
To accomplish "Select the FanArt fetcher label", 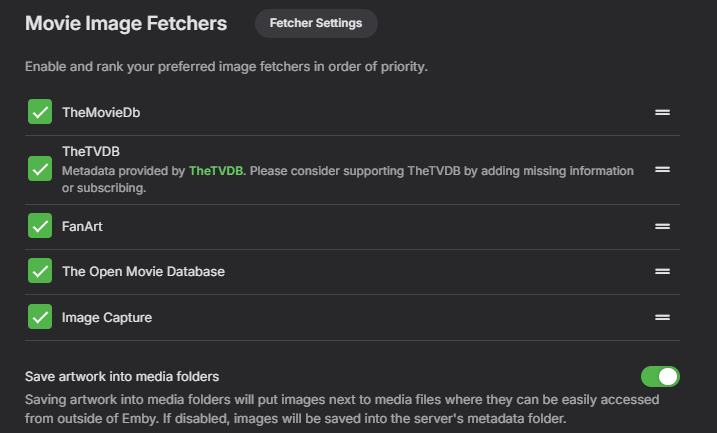I will click(82, 227).
